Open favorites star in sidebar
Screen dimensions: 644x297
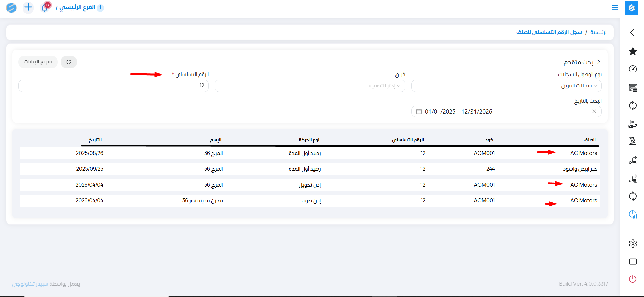point(633,51)
